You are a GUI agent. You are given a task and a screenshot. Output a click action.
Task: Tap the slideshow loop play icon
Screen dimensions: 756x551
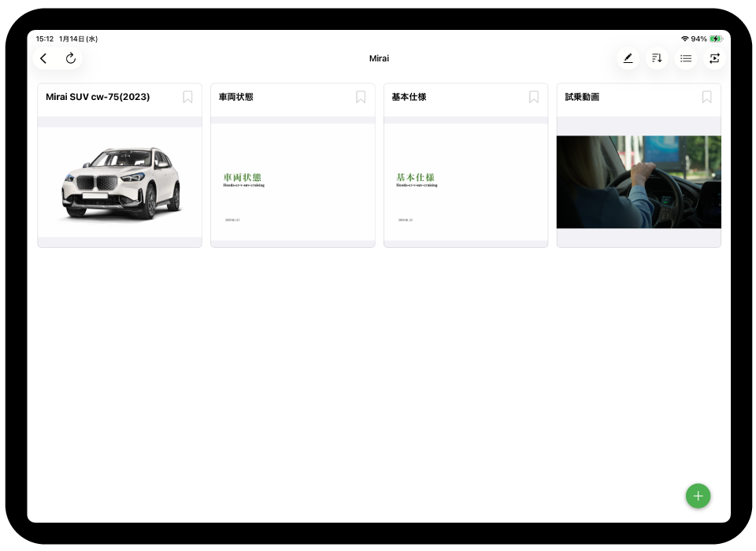pos(714,58)
